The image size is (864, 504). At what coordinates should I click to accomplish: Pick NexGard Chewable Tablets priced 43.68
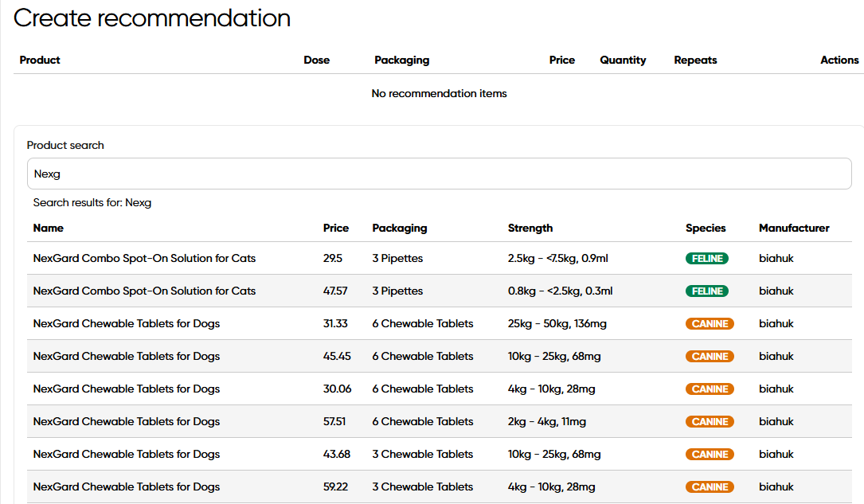[x=127, y=455]
